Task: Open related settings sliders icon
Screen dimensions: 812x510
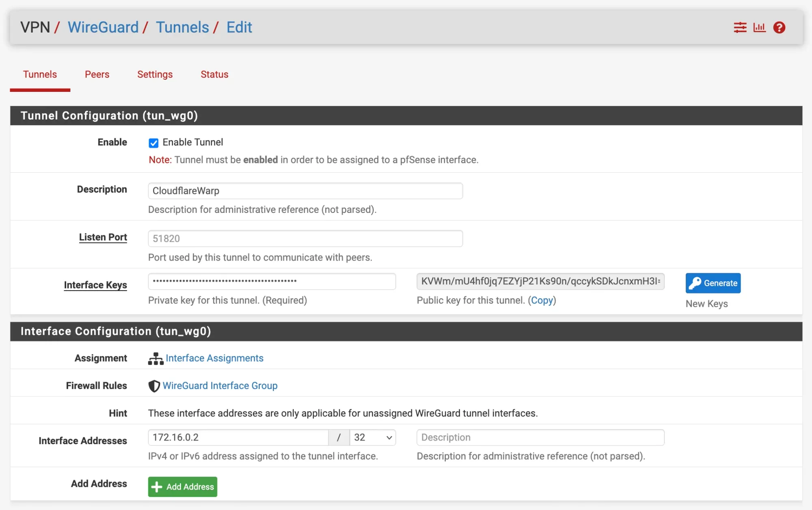Action: [x=740, y=28]
